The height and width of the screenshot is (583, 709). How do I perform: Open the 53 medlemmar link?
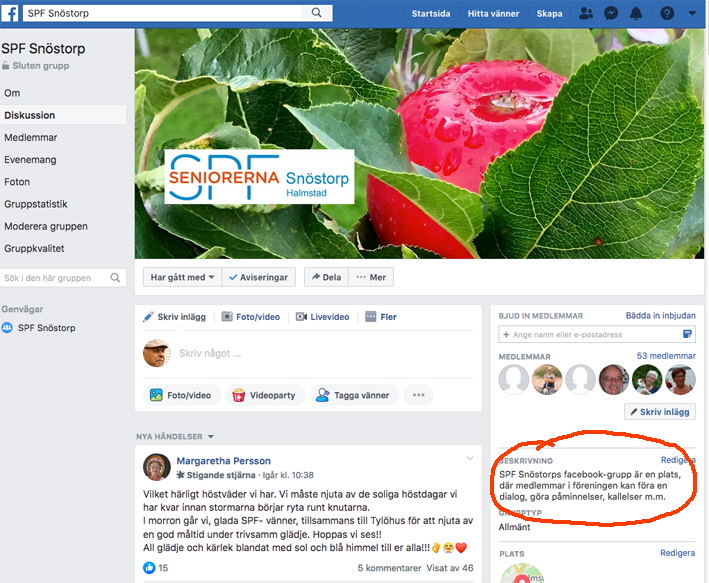666,356
